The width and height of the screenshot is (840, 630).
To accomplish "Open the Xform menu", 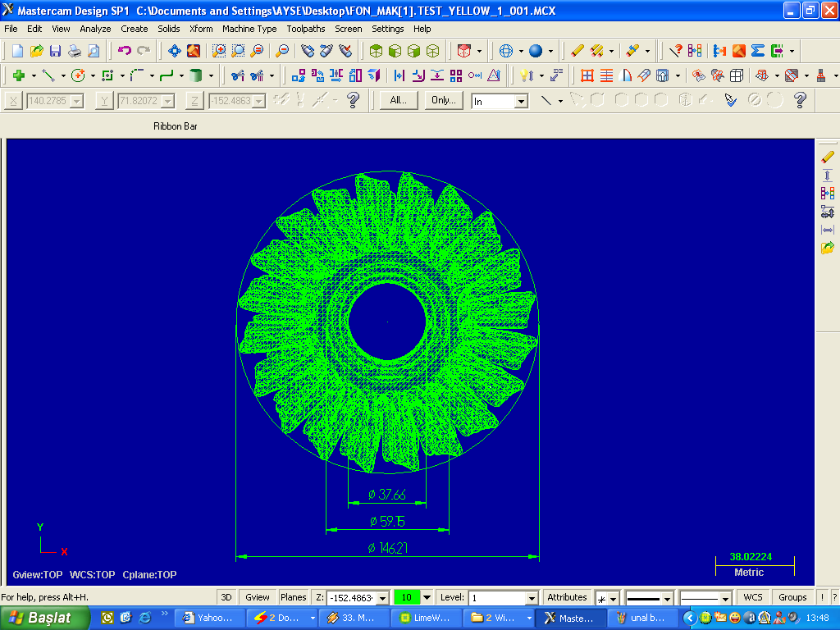I will [201, 29].
